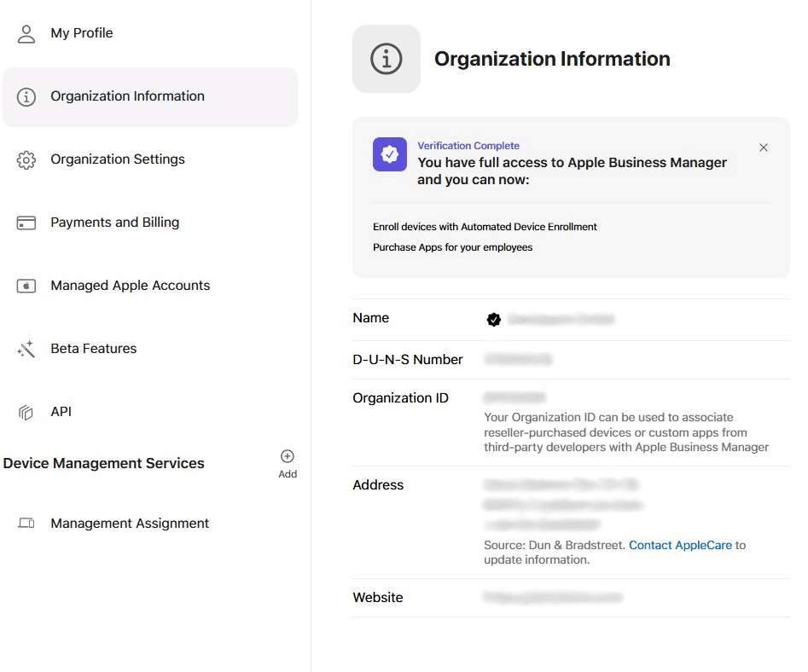Open Payments and Billing card icon
808x672 pixels.
(x=26, y=223)
